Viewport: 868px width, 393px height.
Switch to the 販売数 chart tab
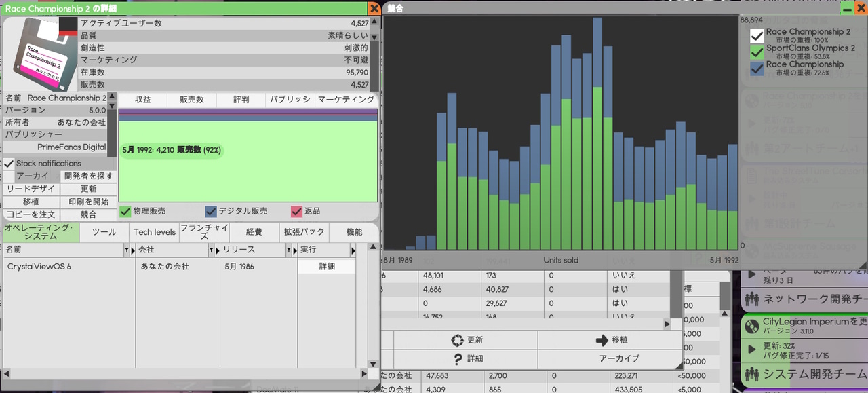coord(192,100)
